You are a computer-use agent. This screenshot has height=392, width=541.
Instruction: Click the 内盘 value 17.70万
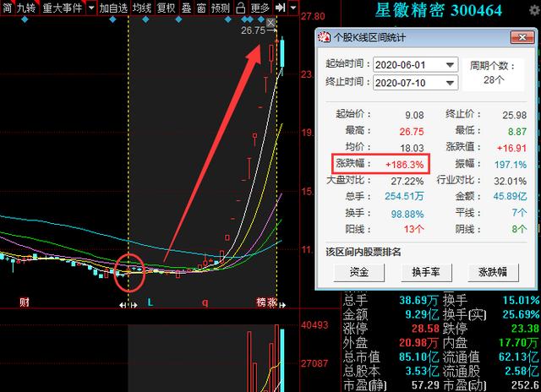519,343
